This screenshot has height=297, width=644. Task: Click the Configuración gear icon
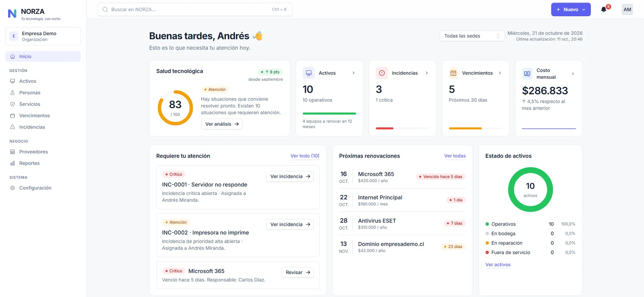coord(12,188)
